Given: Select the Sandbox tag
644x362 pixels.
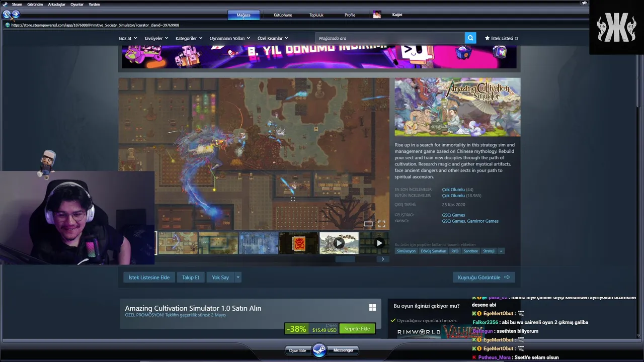Looking at the screenshot, I should pos(470,251).
